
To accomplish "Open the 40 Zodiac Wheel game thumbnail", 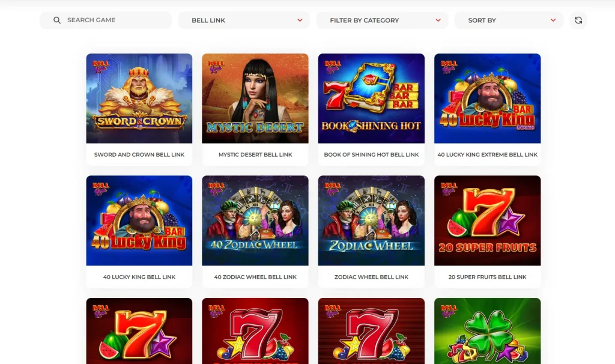I will 255,220.
